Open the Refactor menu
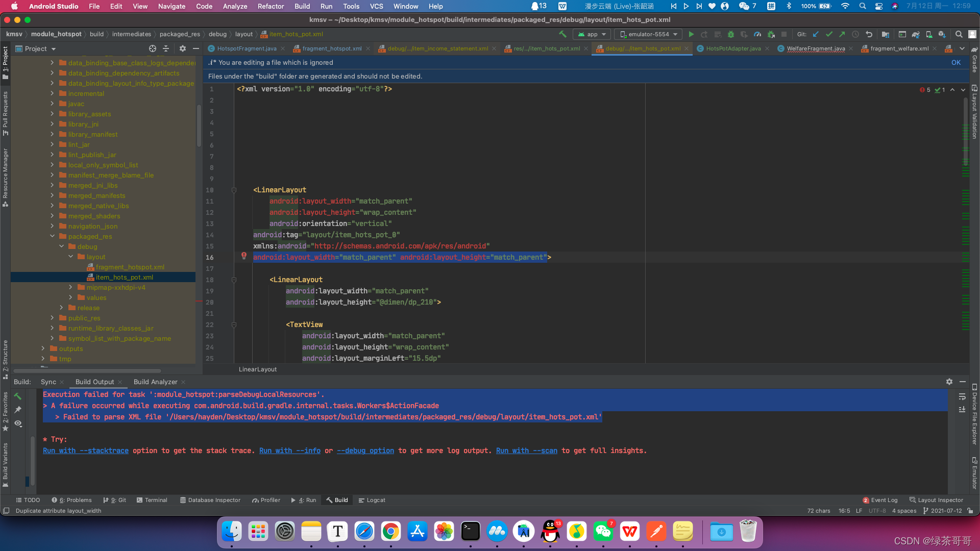This screenshot has height=551, width=980. click(x=271, y=6)
